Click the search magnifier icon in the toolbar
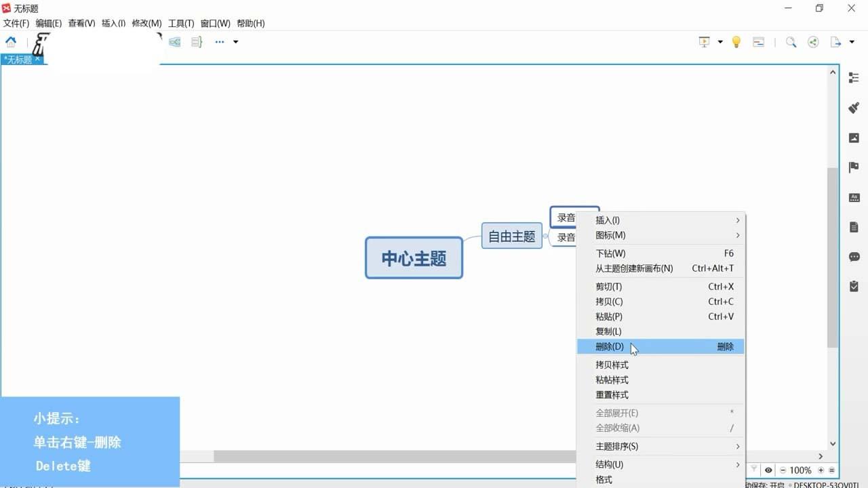This screenshot has width=868, height=488. [791, 41]
